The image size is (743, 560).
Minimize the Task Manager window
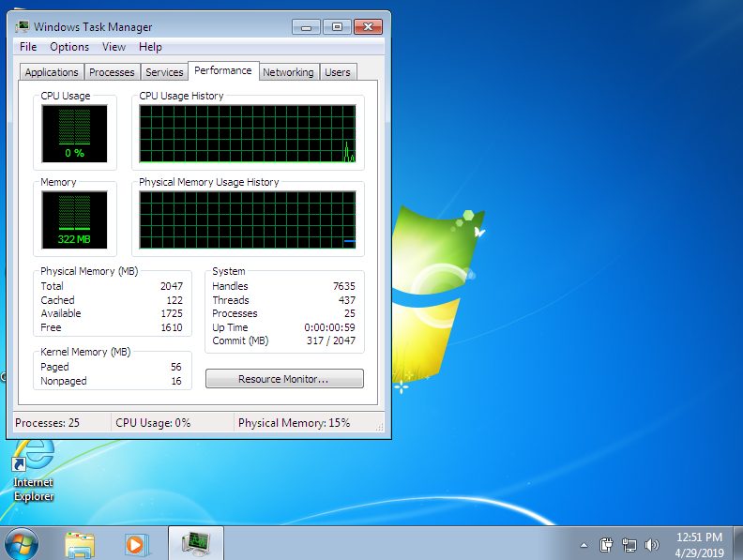tap(306, 27)
